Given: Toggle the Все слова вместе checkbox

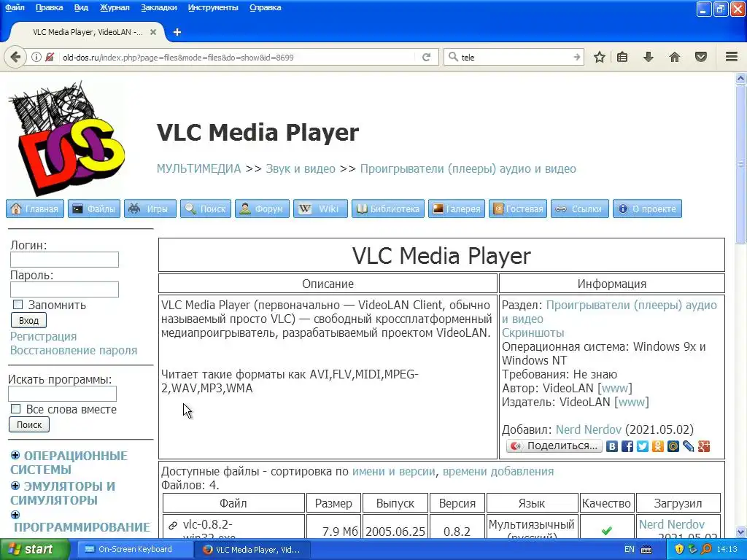Looking at the screenshot, I should [x=16, y=409].
